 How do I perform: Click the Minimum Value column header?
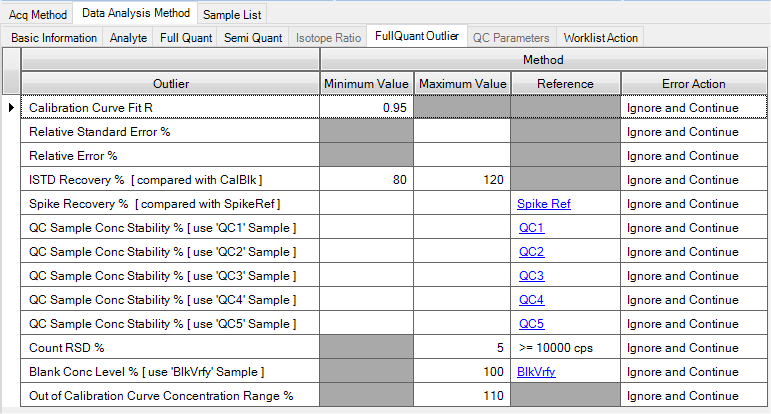[x=367, y=84]
